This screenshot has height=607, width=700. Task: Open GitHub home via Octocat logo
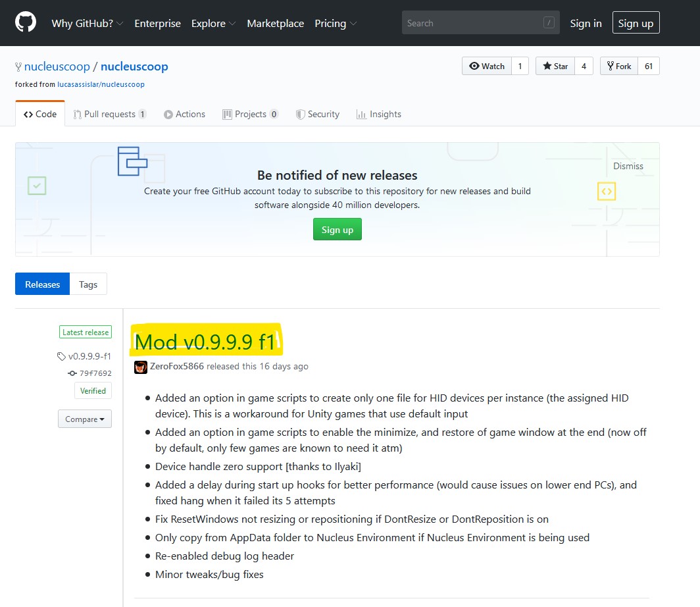tap(26, 22)
